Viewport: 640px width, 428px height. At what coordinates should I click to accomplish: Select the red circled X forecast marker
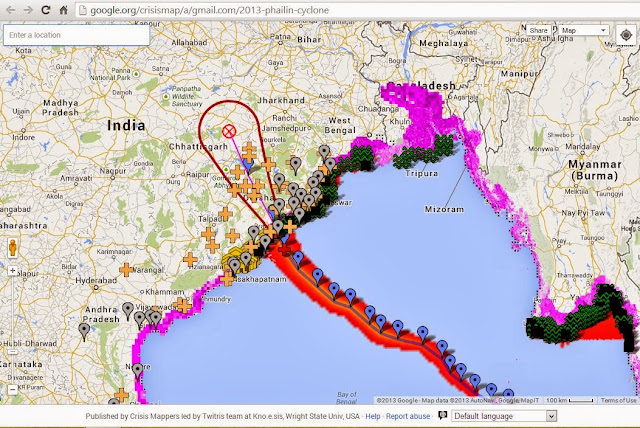(229, 131)
